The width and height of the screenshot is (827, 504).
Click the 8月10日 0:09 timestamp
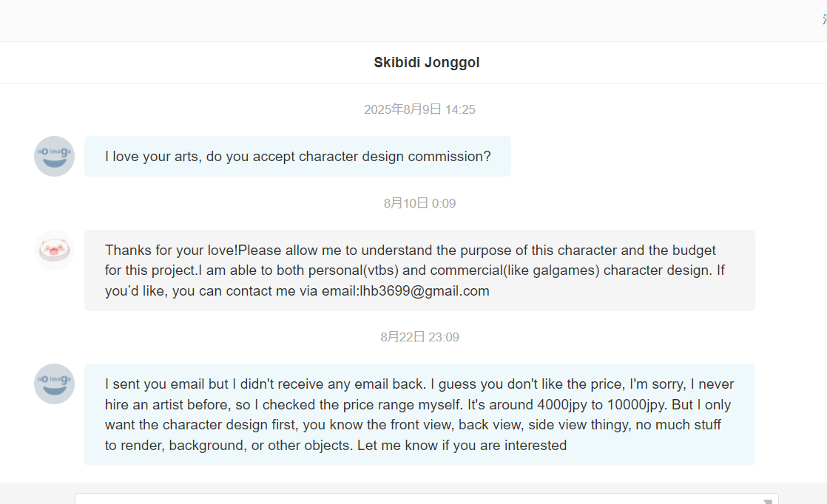pos(419,203)
